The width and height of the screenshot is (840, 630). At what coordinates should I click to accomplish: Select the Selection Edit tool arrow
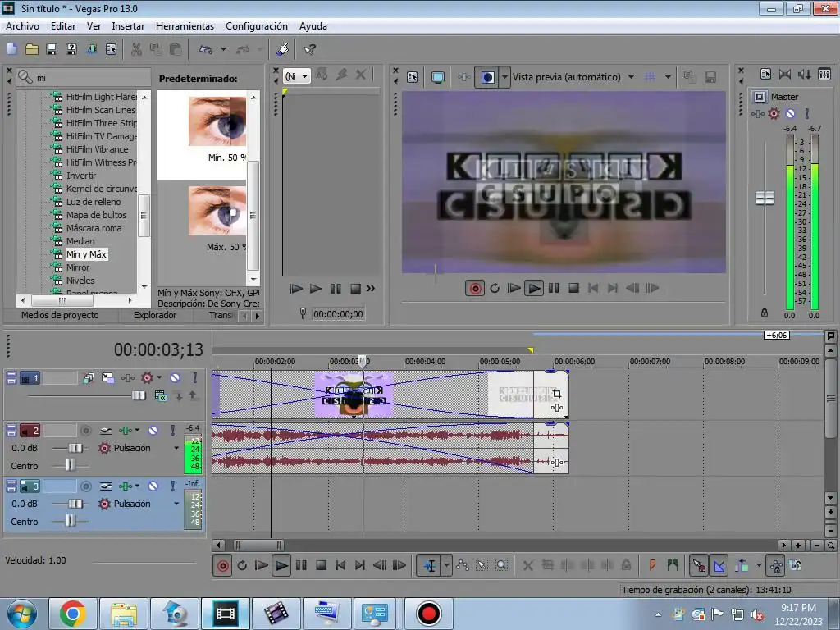coord(482,565)
